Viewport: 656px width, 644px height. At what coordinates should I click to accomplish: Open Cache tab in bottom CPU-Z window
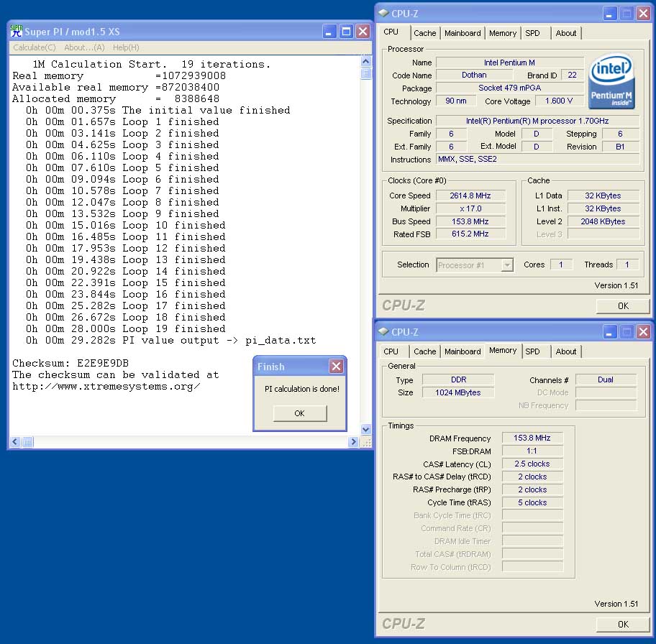(424, 351)
